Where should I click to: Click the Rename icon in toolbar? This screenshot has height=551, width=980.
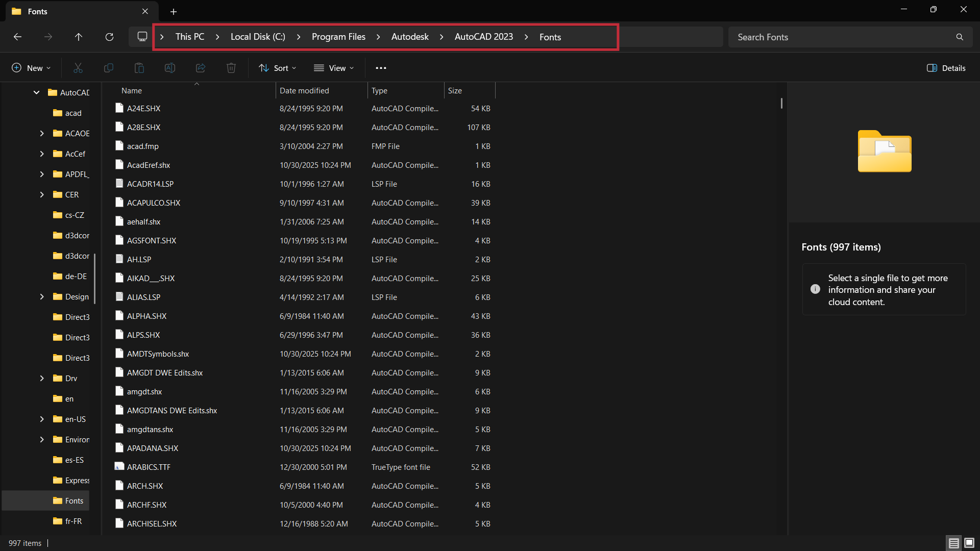pyautogui.click(x=170, y=68)
